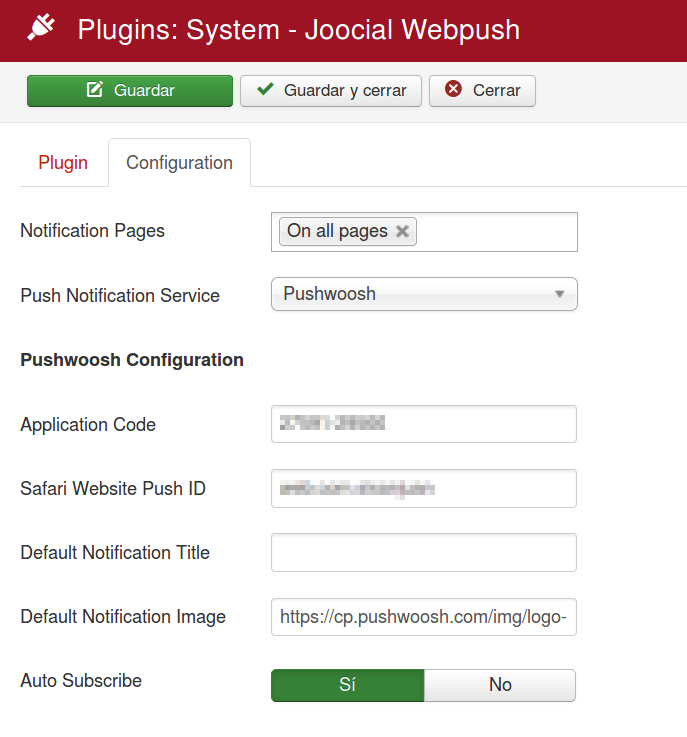Viewport: 687px width, 737px height.
Task: Click the Application Code label
Action: (x=88, y=424)
